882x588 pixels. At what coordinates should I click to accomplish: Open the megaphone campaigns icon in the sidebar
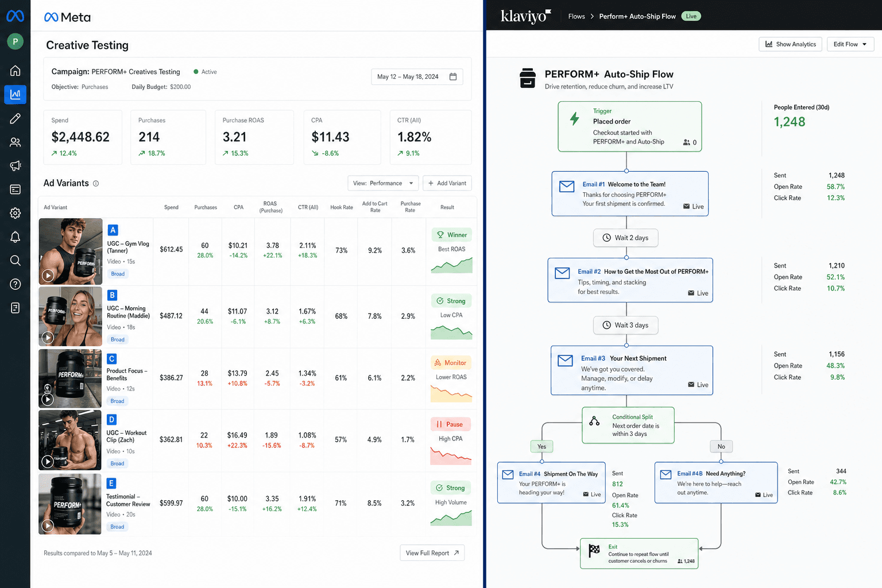(x=16, y=165)
